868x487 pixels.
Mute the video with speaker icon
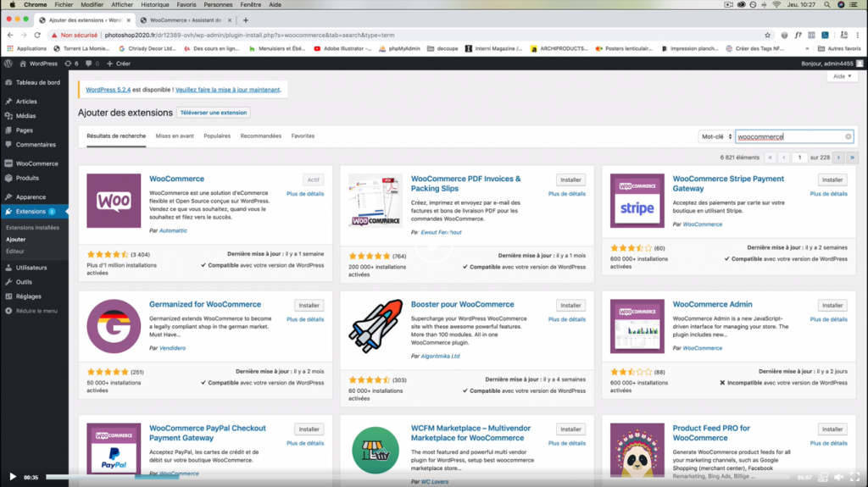click(x=839, y=477)
